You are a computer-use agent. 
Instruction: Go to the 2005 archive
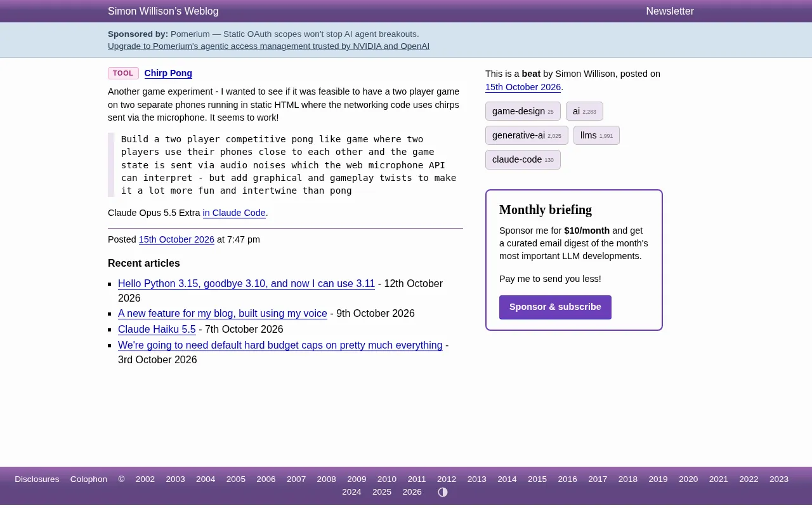[x=236, y=479]
